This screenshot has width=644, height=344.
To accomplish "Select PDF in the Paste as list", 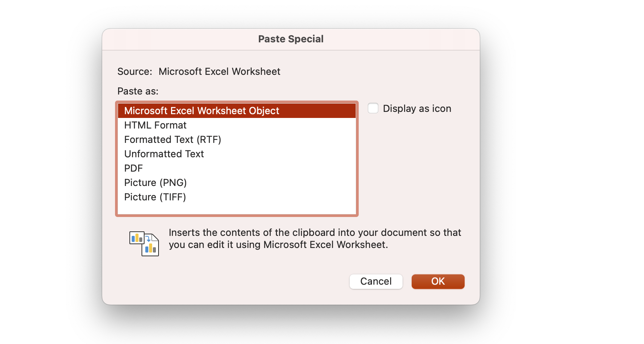I will coord(237,168).
